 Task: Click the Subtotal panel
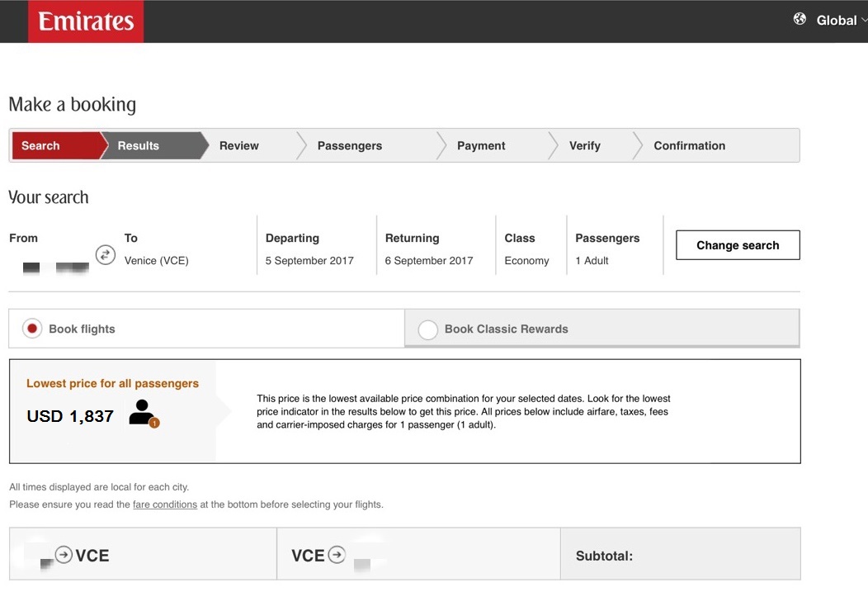(x=680, y=555)
